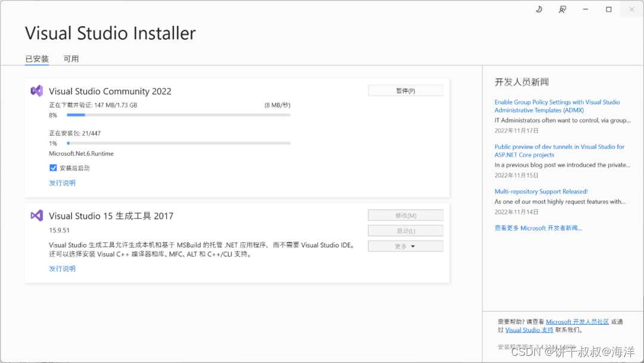Screen dimensions: 644x363
Task: Click the Visual Studio 15 生成工具 2017 title
Action: pyautogui.click(x=111, y=216)
